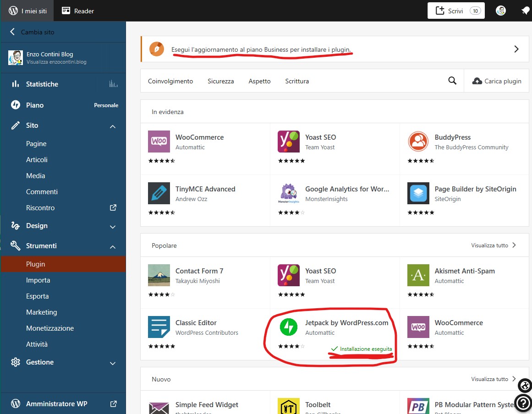
Task: Click the help question mark icon
Action: pyautogui.click(x=523, y=403)
